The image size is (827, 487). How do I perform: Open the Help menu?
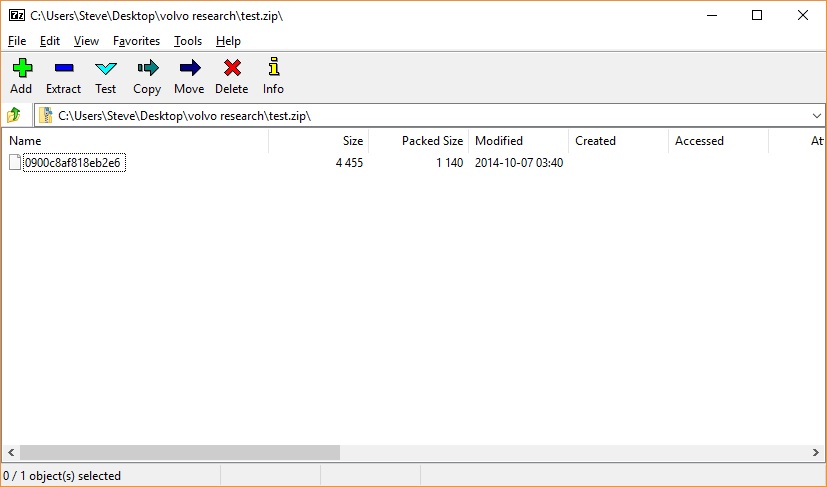(x=228, y=41)
